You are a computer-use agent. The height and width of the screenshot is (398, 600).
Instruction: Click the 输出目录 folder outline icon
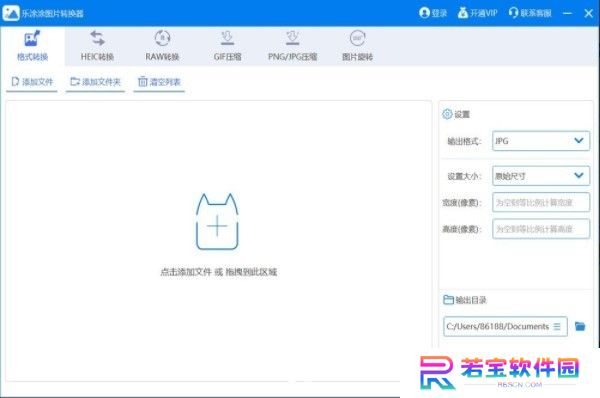point(448,300)
